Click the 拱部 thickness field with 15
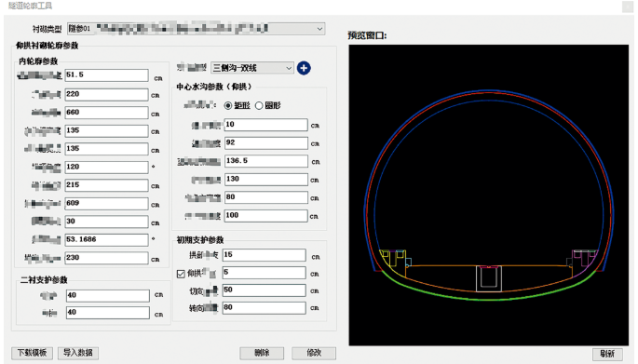 pos(265,255)
